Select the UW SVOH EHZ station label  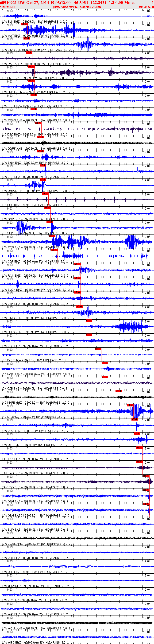pos(36,290)
